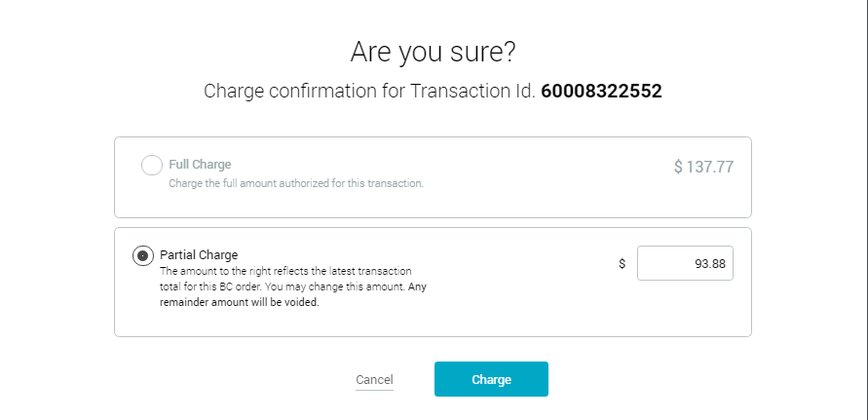
Task: Click the Cancel link
Action: (374, 380)
